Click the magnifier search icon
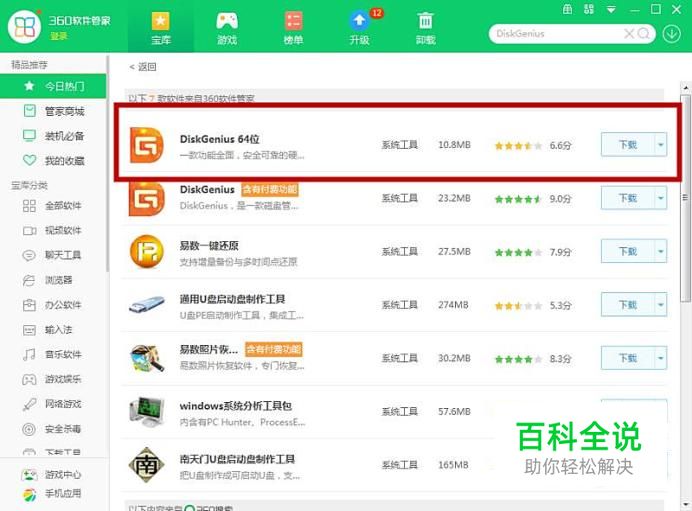 644,34
